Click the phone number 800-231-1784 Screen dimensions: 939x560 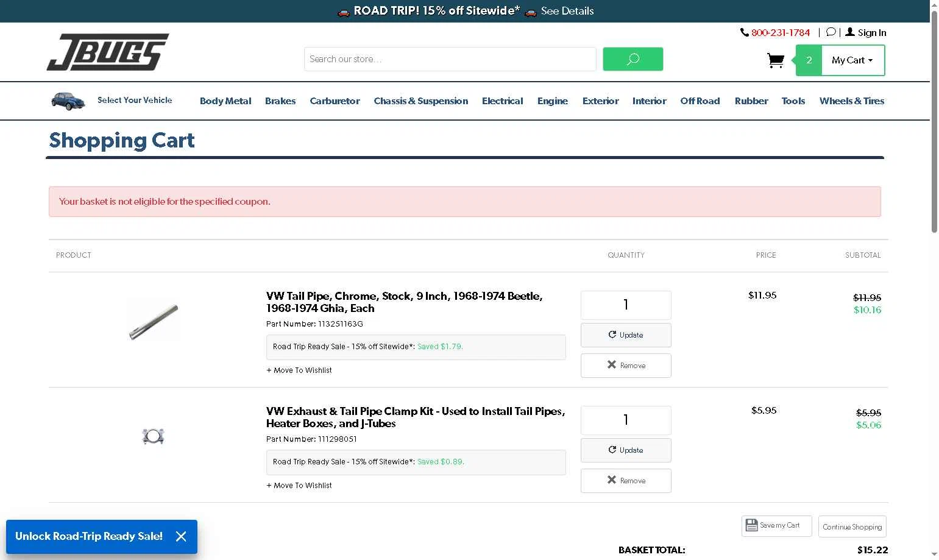tap(780, 33)
